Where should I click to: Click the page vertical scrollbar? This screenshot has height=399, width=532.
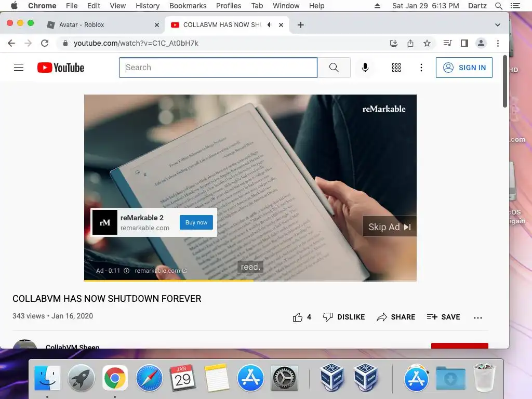click(x=505, y=82)
